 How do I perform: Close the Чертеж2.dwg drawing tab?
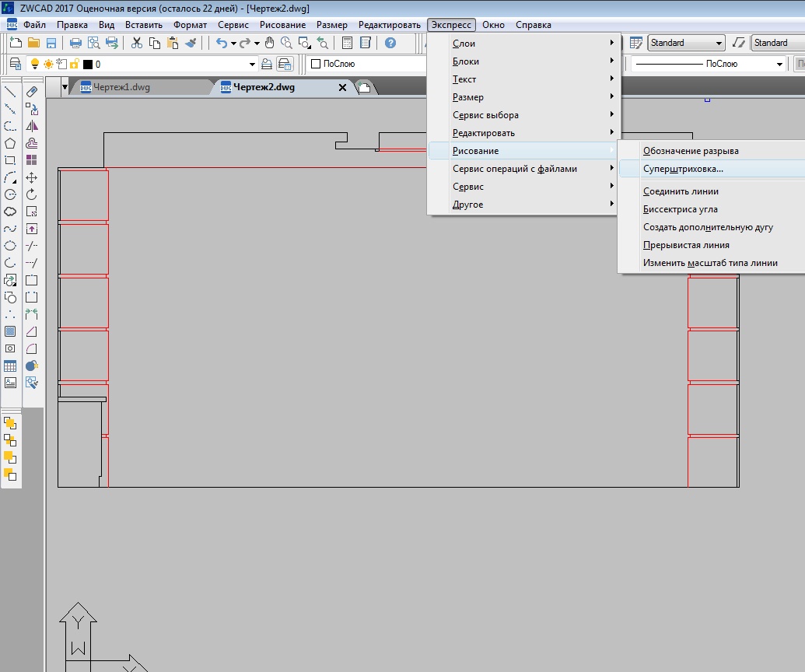click(342, 88)
